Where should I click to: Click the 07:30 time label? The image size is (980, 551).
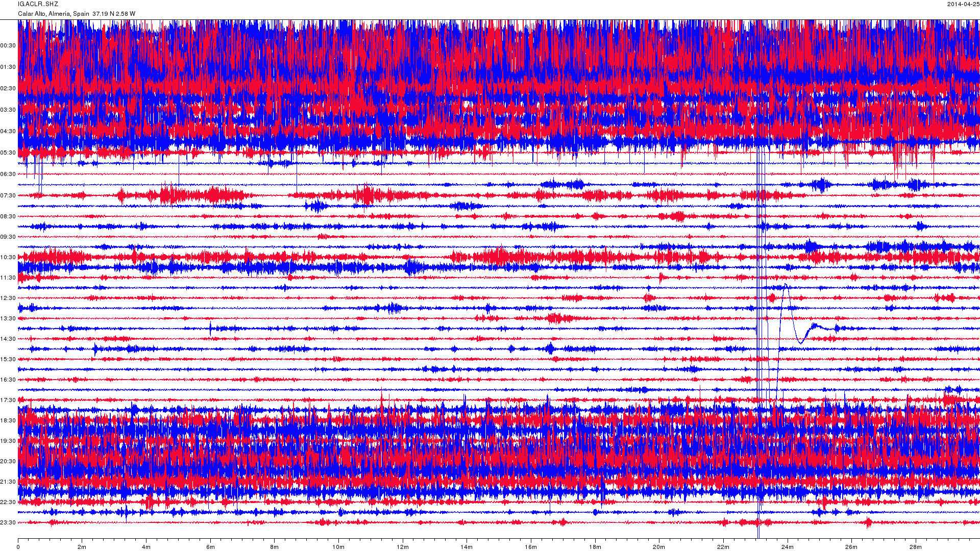(8, 196)
